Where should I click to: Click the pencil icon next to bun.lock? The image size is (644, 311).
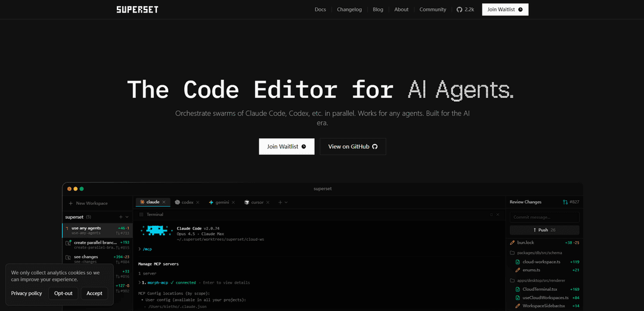tap(512, 243)
